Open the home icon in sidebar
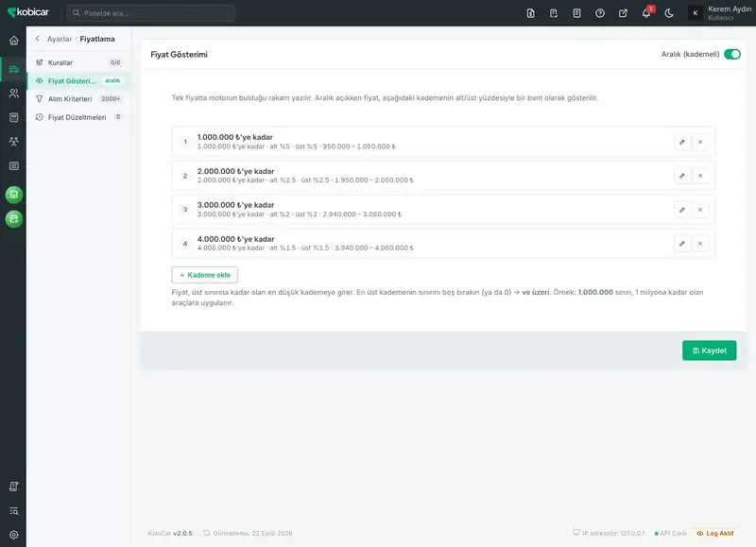756x547 pixels. coord(14,41)
